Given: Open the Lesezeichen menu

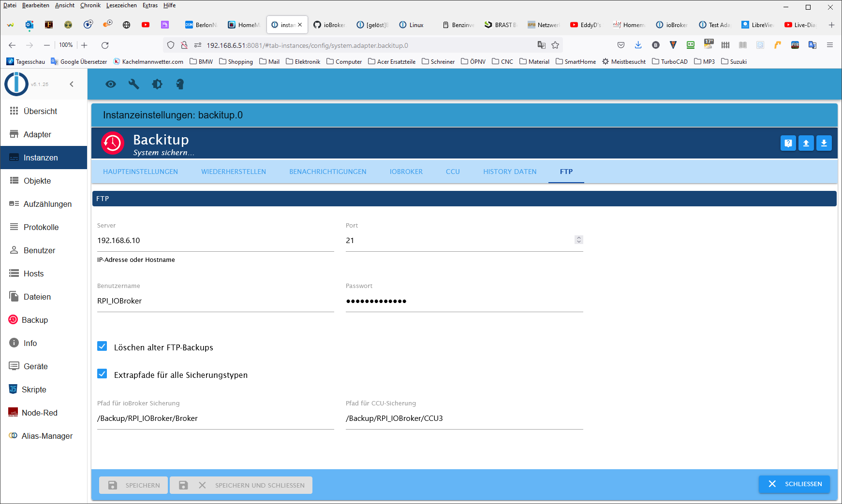Looking at the screenshot, I should coord(121,5).
